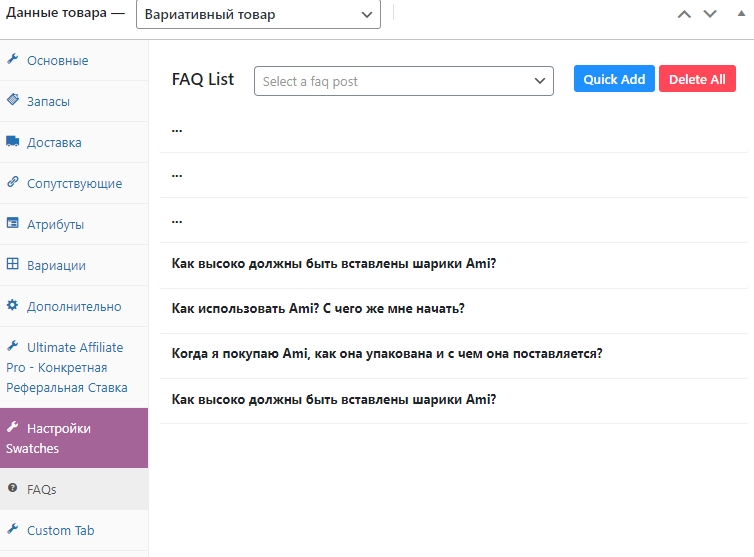This screenshot has width=754, height=557.
Task: Move panel up with the up chevron
Action: (x=684, y=14)
